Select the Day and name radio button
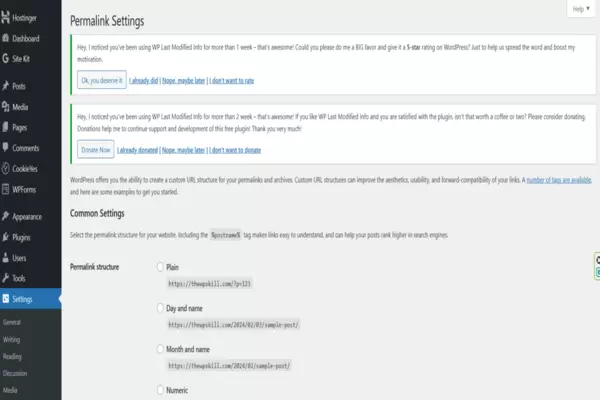This screenshot has height=400, width=600. click(x=160, y=308)
